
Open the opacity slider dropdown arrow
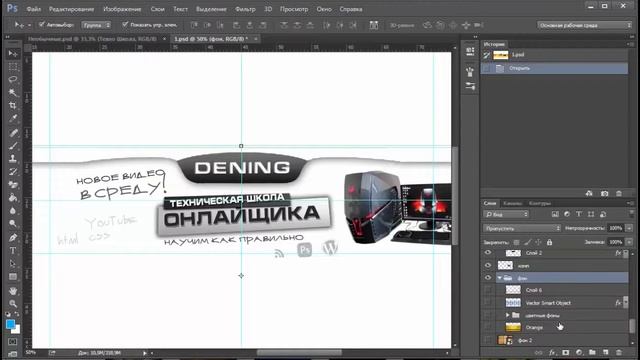629,228
